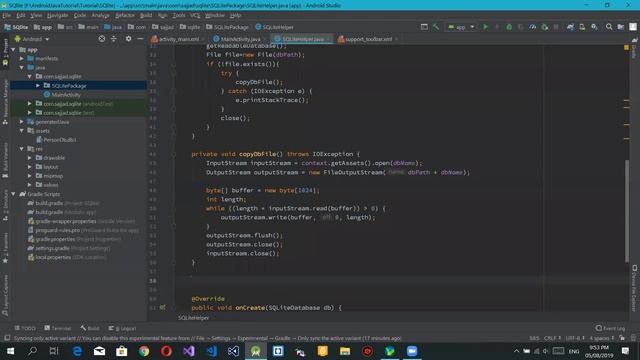Click the Collapse All icon in project pane
Viewport: 640px width, 360px height.
(x=114, y=39)
